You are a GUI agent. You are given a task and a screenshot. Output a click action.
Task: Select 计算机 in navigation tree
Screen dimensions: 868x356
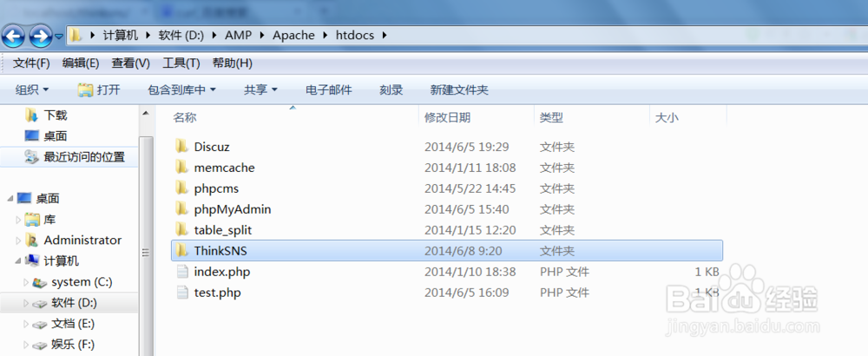62,261
